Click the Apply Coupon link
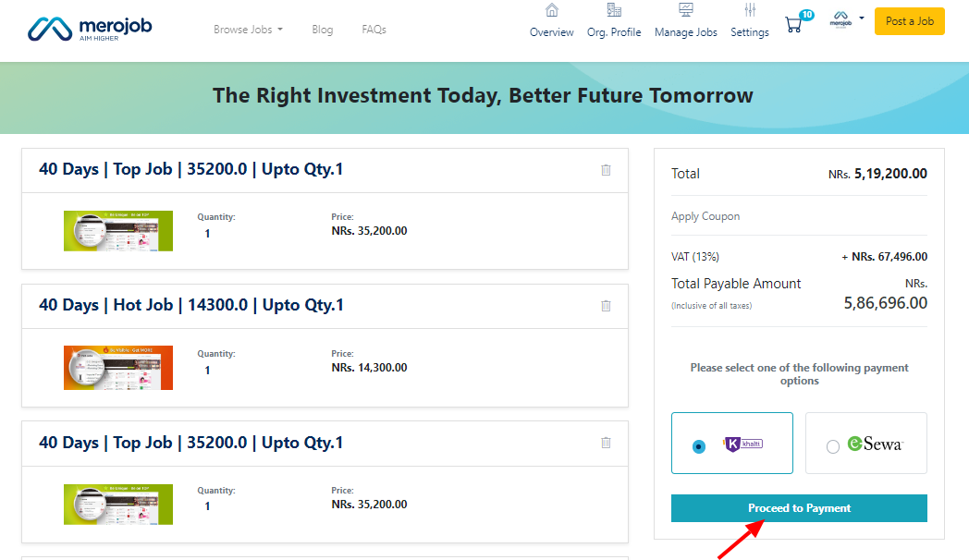This screenshot has height=560, width=969. (705, 216)
